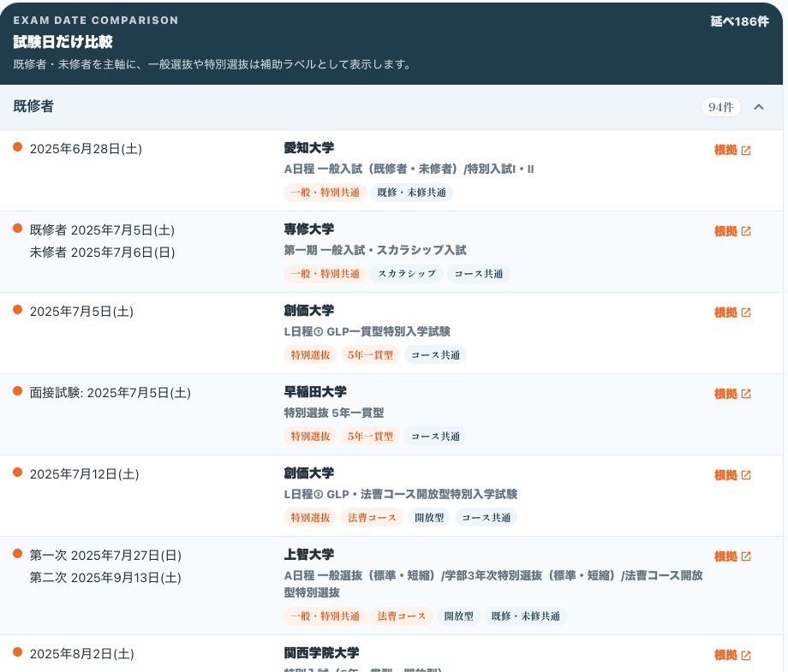Click the date 2025年8月2日(土)
788x672 pixels.
point(82,654)
